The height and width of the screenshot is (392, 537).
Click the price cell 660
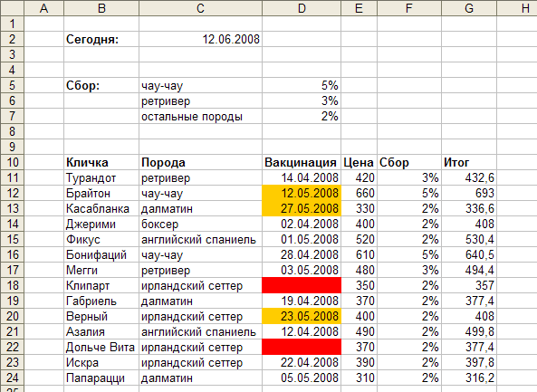[x=359, y=194]
